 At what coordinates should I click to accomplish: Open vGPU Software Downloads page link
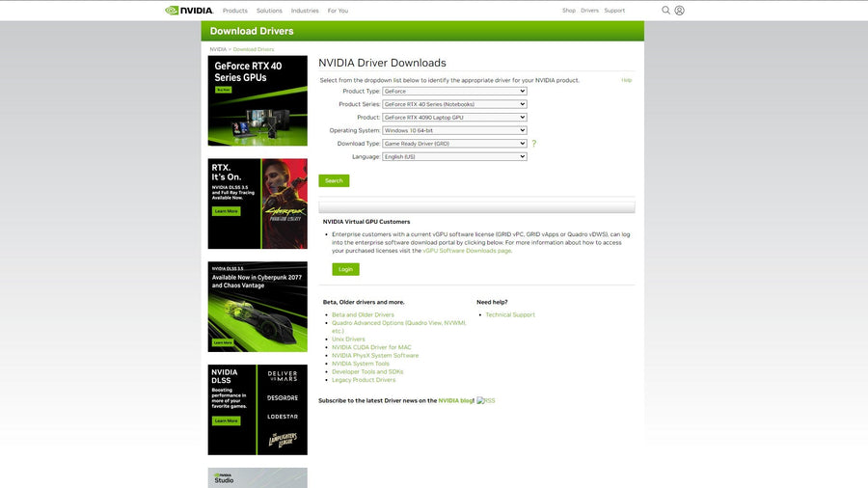(x=467, y=251)
